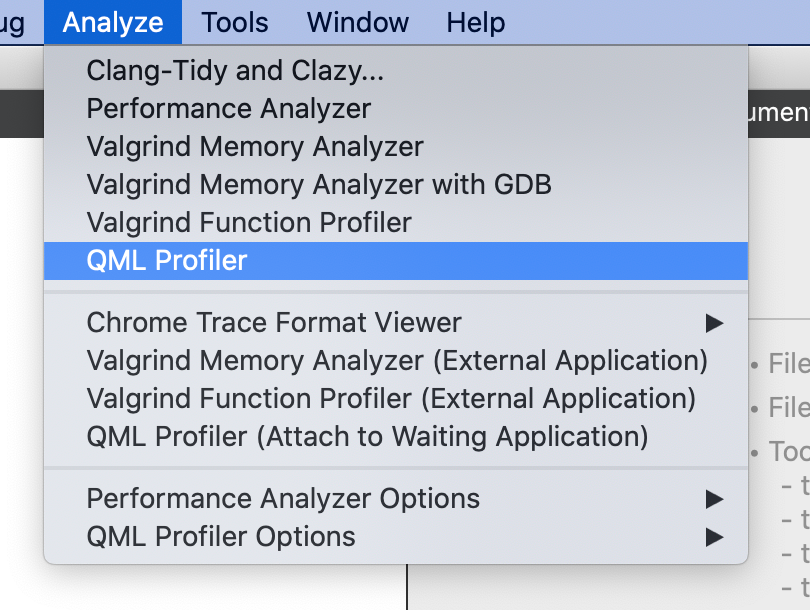810x610 pixels.
Task: Open the partially visible Debug menu
Action: coord(12,22)
